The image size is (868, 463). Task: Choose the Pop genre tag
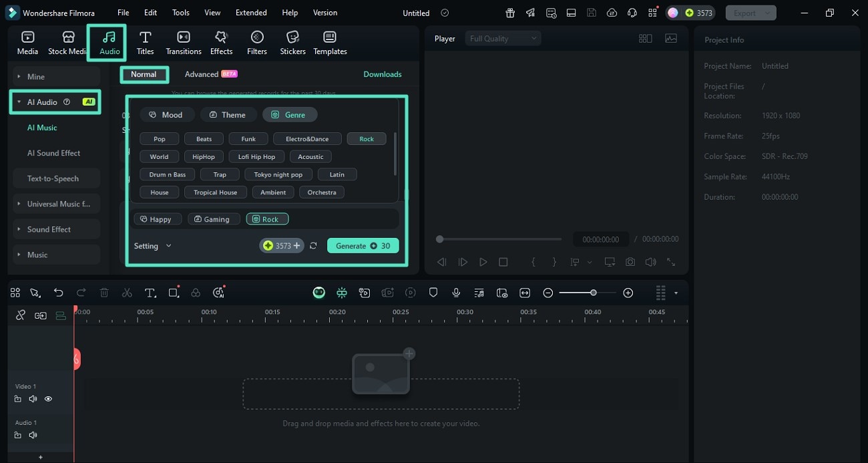pos(160,139)
